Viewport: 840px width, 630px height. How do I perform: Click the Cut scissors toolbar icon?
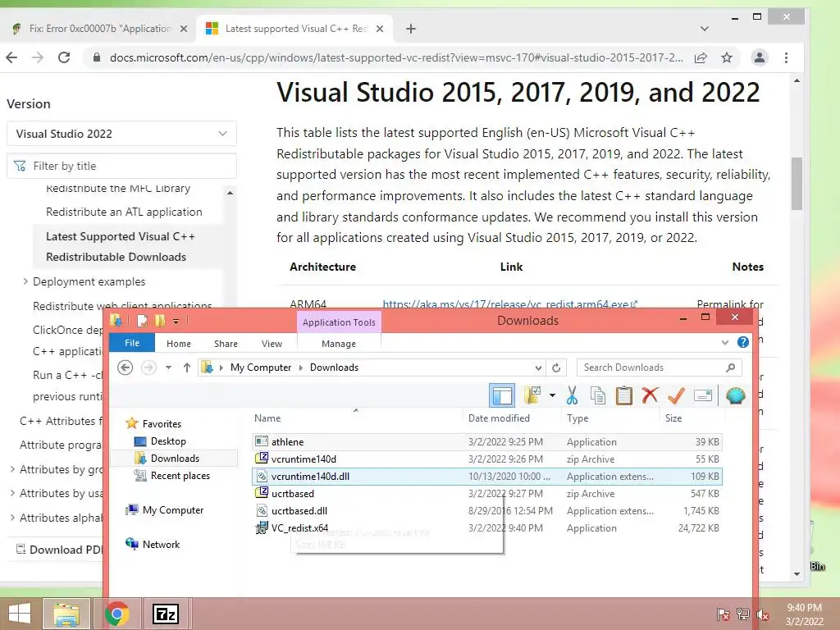pos(572,396)
